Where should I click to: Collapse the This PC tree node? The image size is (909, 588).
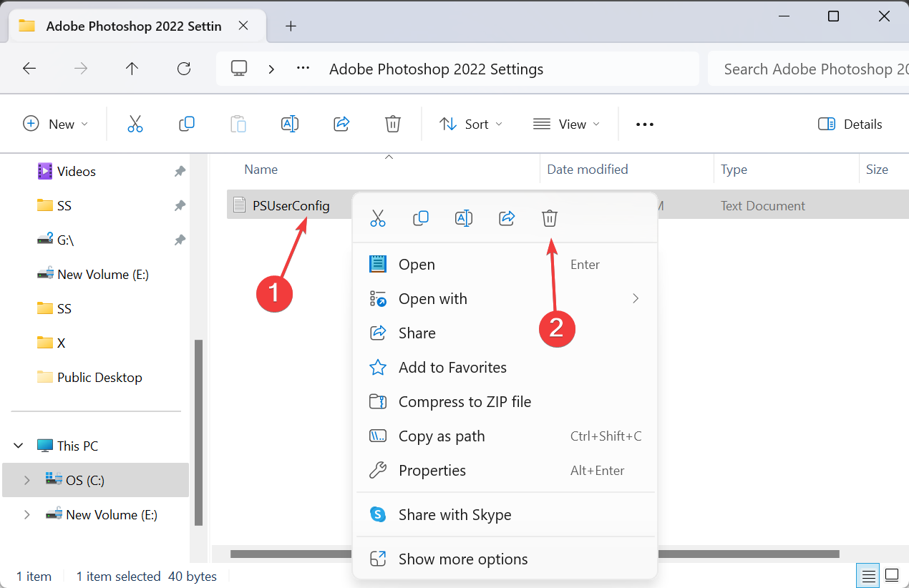18,446
